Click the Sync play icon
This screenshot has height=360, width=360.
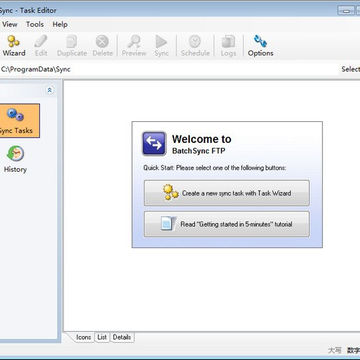tap(161, 46)
